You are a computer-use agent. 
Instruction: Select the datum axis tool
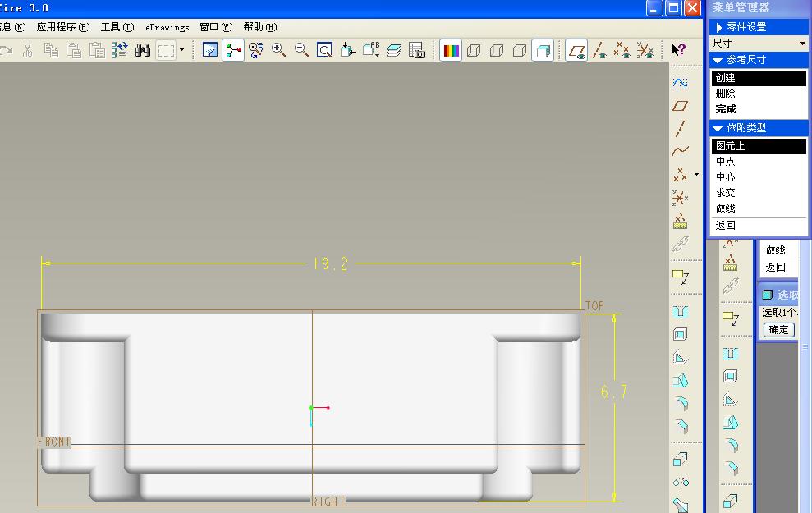pos(680,128)
